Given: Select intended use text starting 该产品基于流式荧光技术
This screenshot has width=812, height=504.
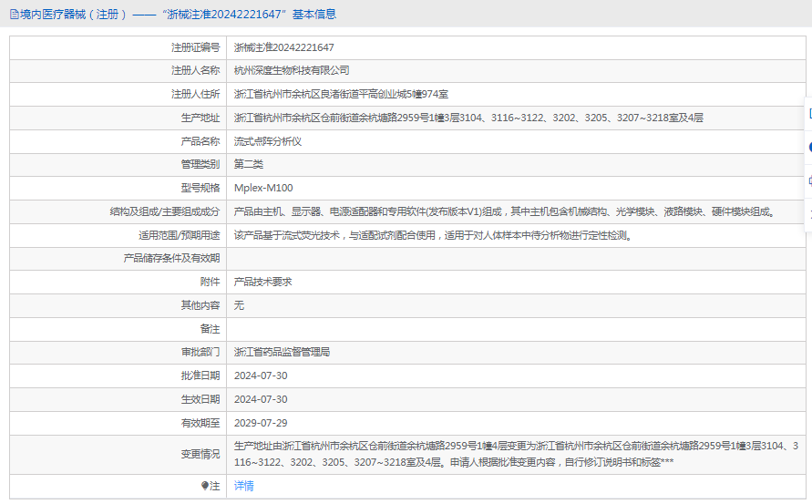Looking at the screenshot, I should coord(434,236).
